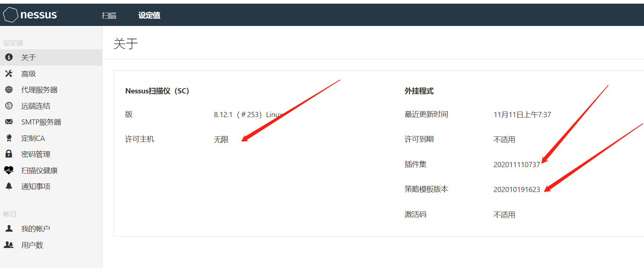Open 我的帐户 under the account section
Image resolution: width=644 pixels, height=268 pixels.
pos(36,229)
